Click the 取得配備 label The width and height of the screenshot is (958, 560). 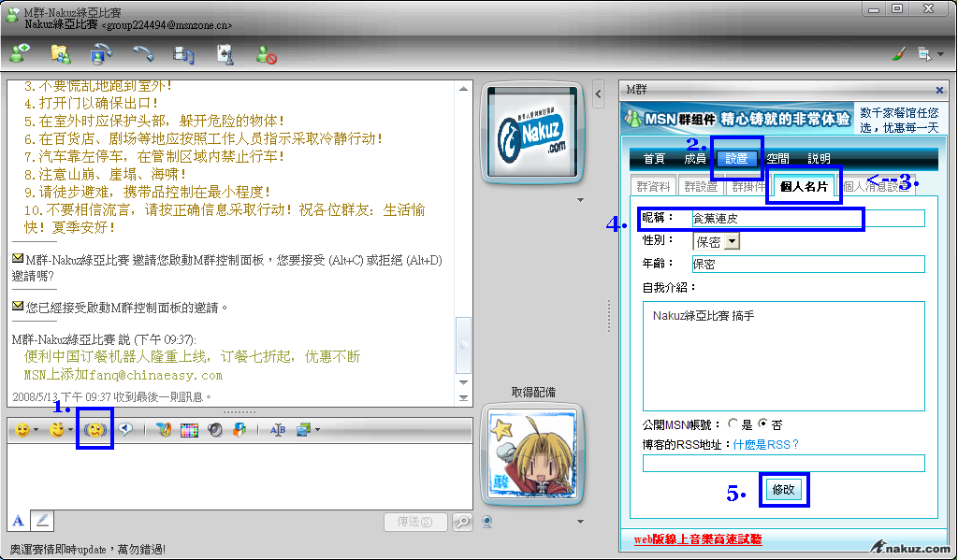533,392
